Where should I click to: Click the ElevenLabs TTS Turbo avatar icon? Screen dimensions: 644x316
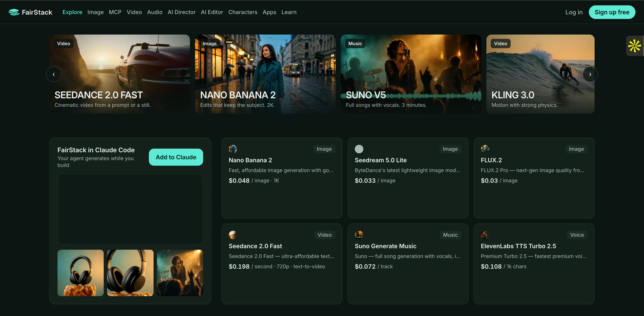click(x=485, y=235)
